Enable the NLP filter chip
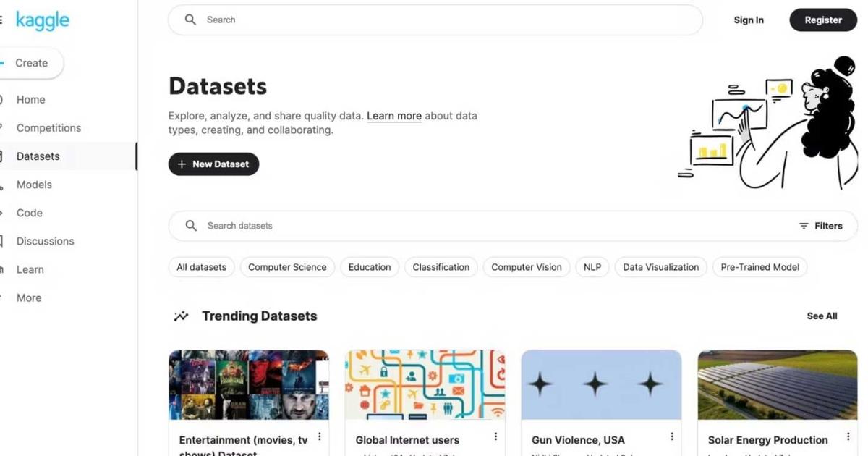This screenshot has height=456, width=868. [592, 267]
